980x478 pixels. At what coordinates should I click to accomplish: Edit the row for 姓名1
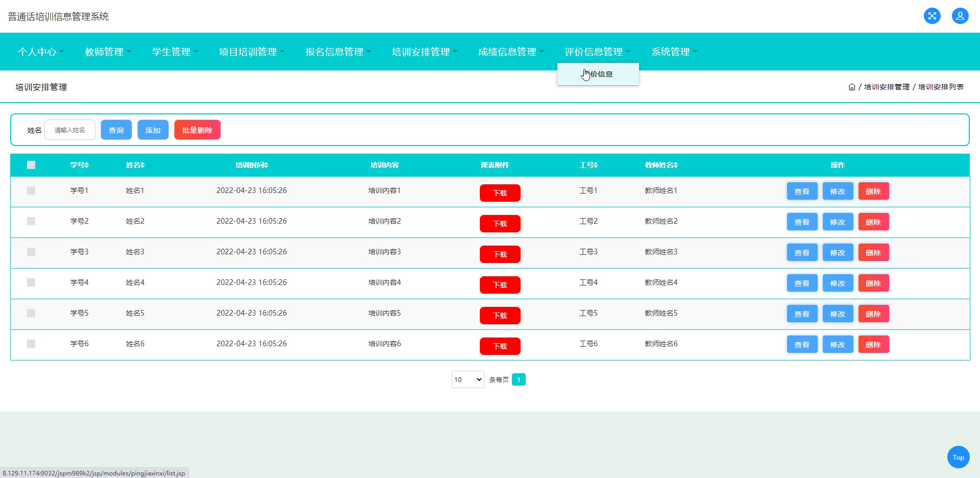click(838, 192)
